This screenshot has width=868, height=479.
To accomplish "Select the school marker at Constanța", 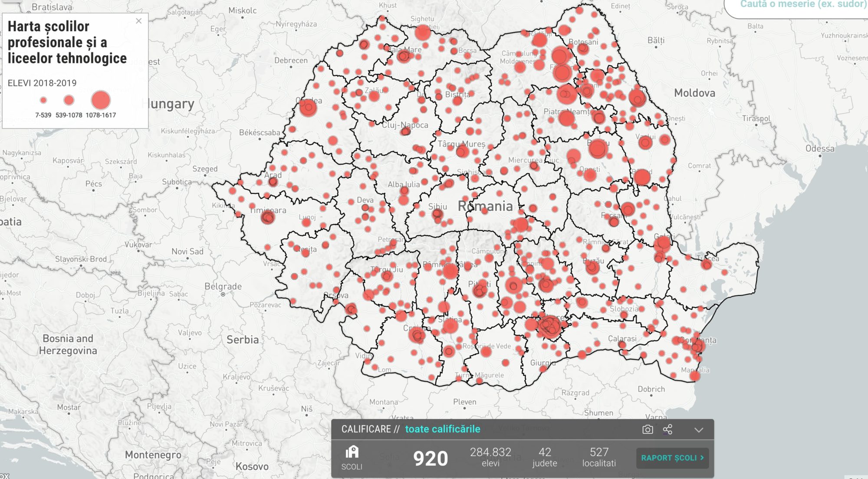I will (x=697, y=346).
